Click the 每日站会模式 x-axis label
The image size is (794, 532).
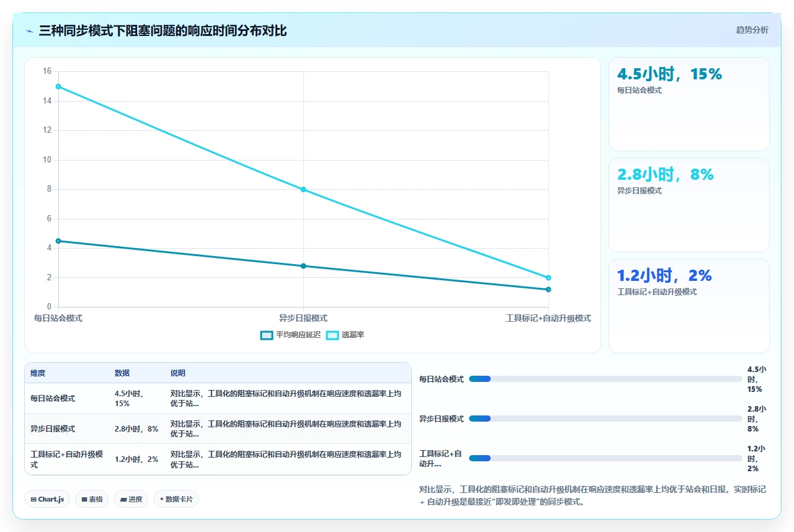point(58,318)
